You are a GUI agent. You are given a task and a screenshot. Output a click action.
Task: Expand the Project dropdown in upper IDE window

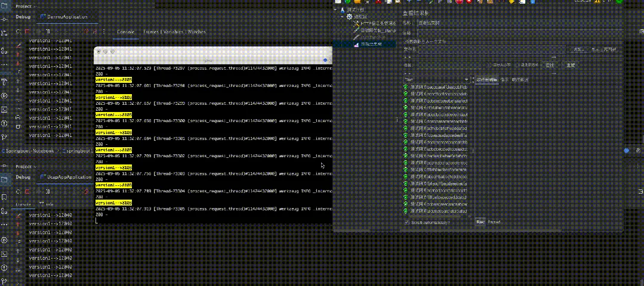tap(26, 7)
